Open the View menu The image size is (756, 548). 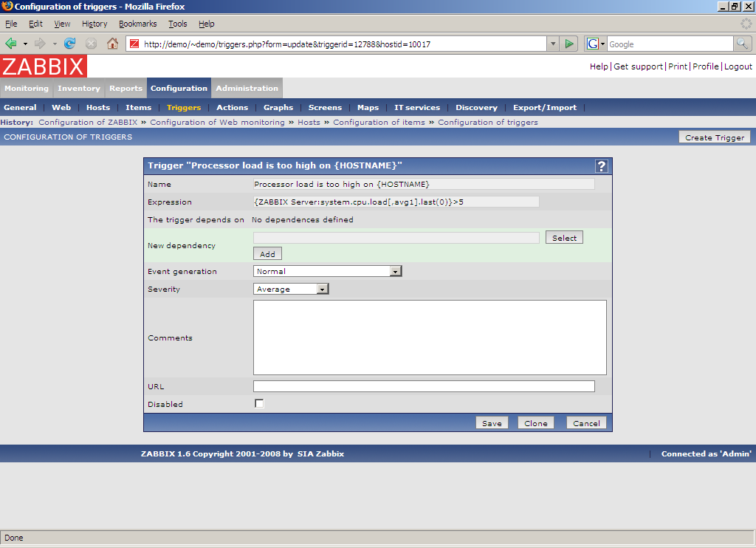[62, 24]
